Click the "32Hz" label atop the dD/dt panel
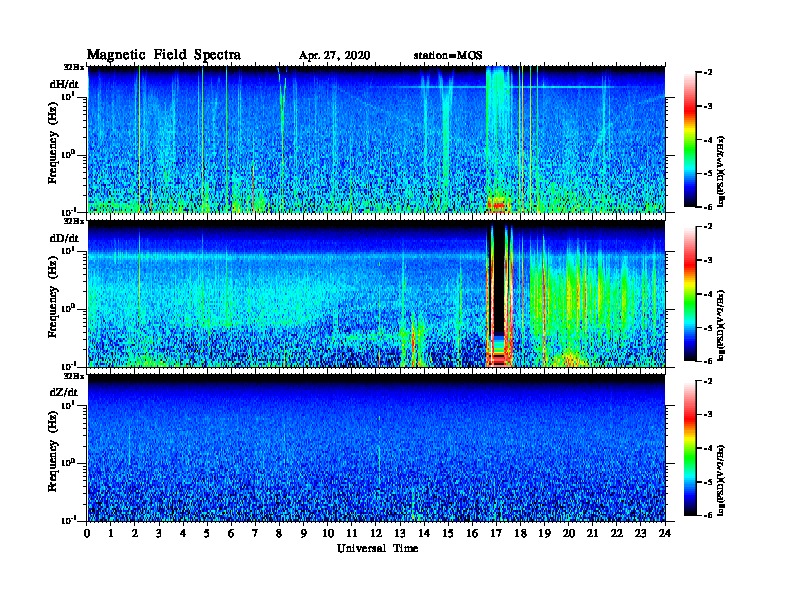792x612 pixels. coord(73,221)
